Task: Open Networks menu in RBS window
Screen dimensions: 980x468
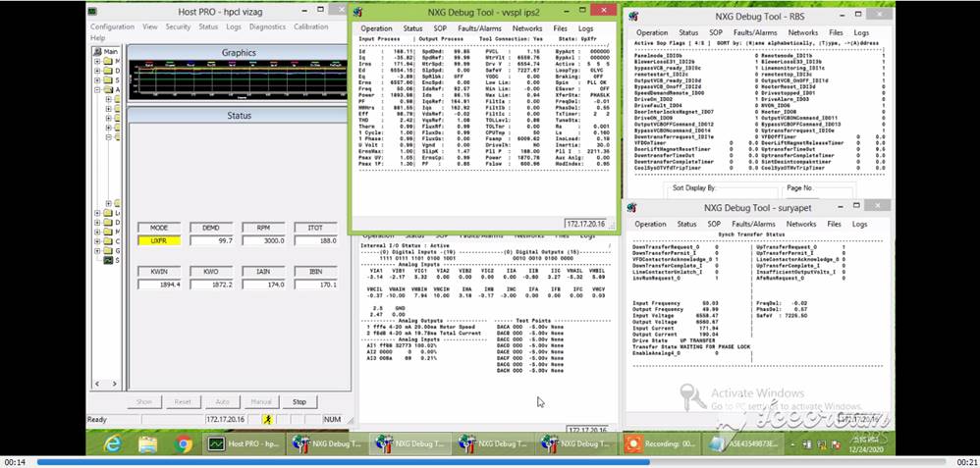Action: tap(803, 32)
